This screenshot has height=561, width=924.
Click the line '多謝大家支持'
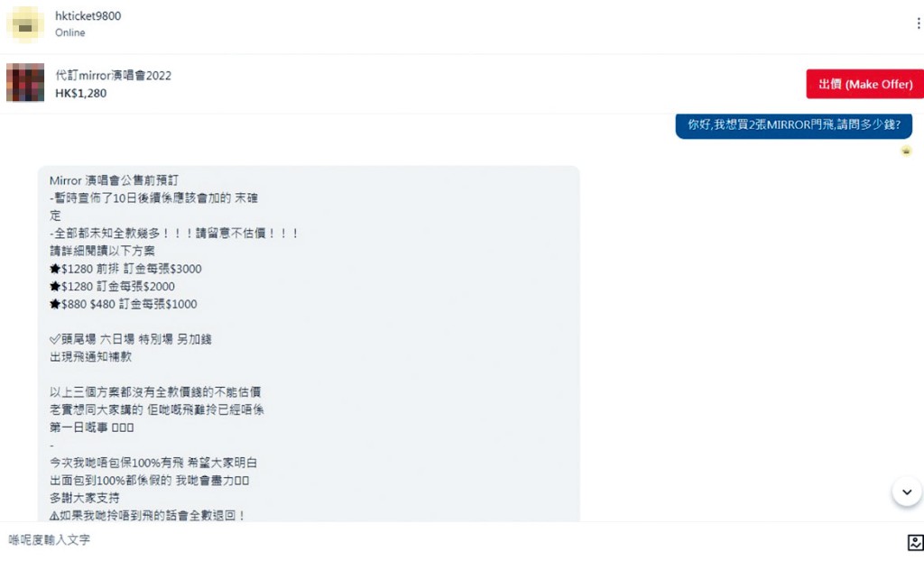coord(85,498)
